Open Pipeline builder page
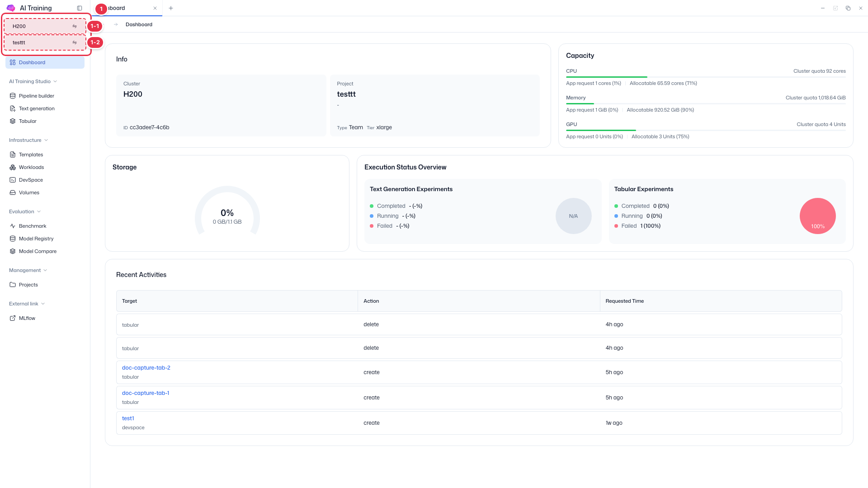This screenshot has width=868, height=488. (37, 96)
